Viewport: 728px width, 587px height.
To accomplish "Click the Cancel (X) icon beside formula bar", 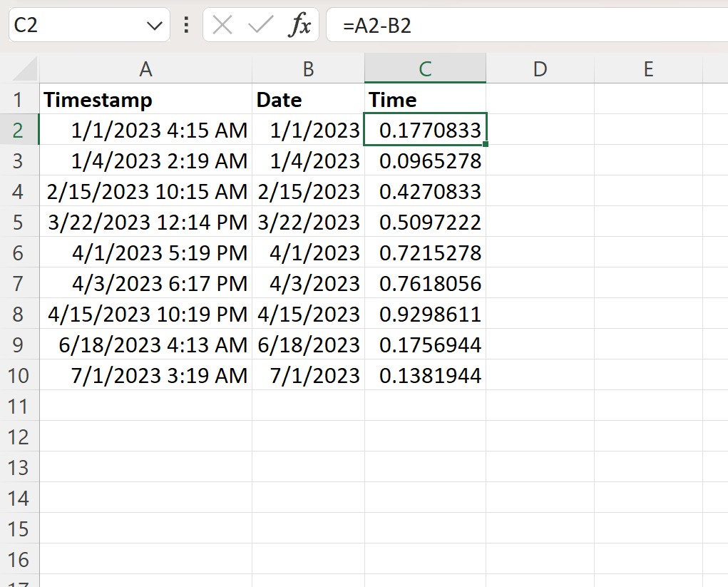I will (222, 24).
